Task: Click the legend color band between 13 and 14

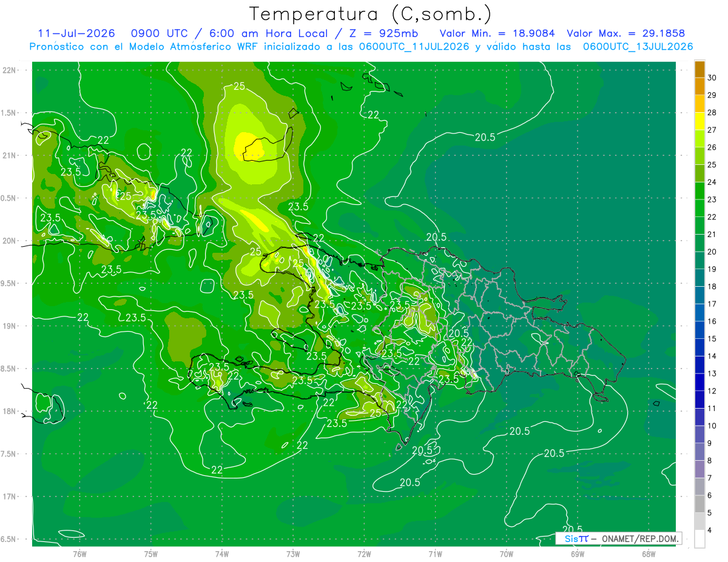Action: pos(699,365)
